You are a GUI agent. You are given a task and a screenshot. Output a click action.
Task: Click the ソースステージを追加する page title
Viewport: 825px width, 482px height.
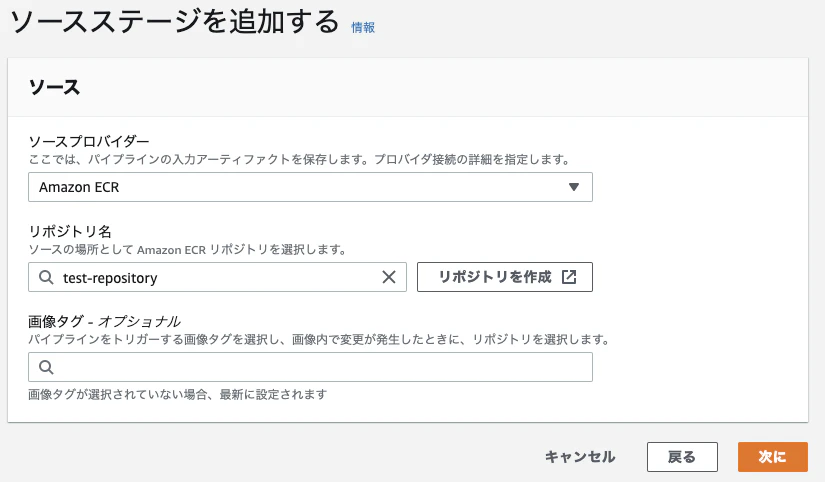click(x=175, y=22)
